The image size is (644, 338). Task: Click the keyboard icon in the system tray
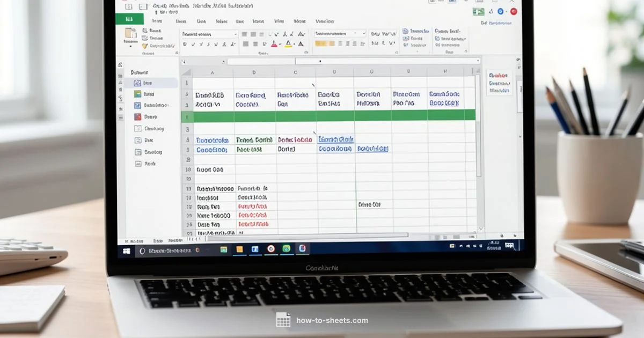coord(509,246)
